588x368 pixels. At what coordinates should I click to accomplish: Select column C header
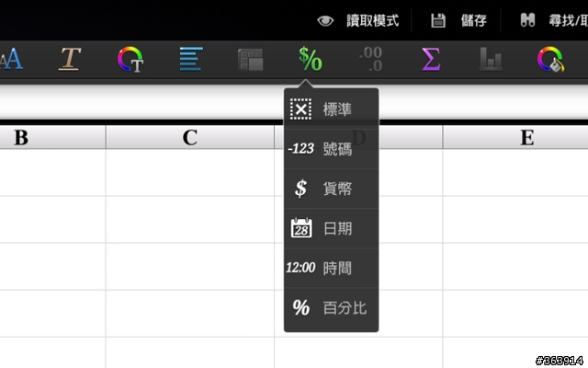pos(190,137)
